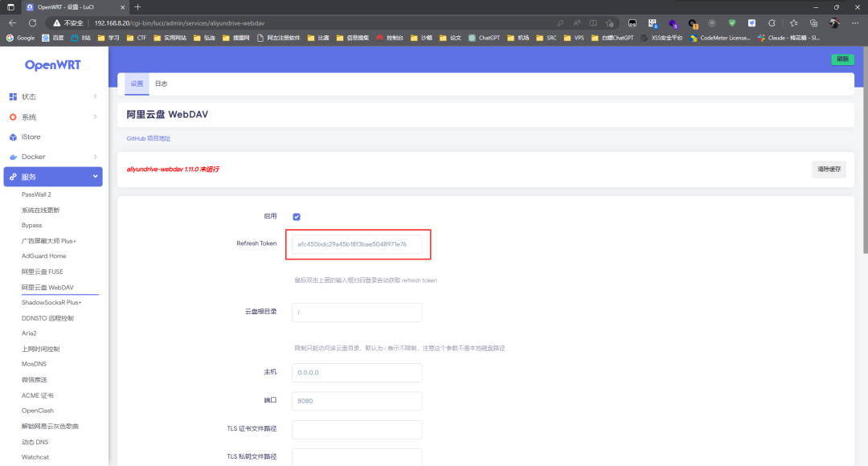The height and width of the screenshot is (466, 868).
Task: Click the green 刷新 button
Action: (842, 59)
